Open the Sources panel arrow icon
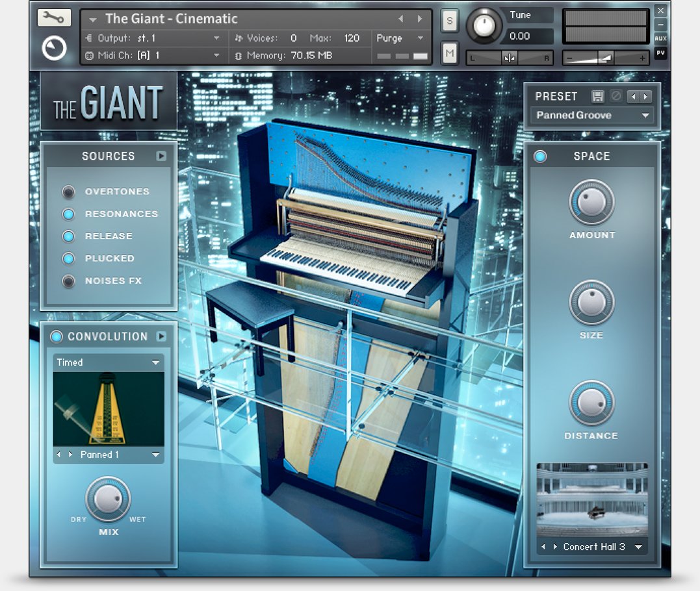The height and width of the screenshot is (591, 700). [161, 156]
